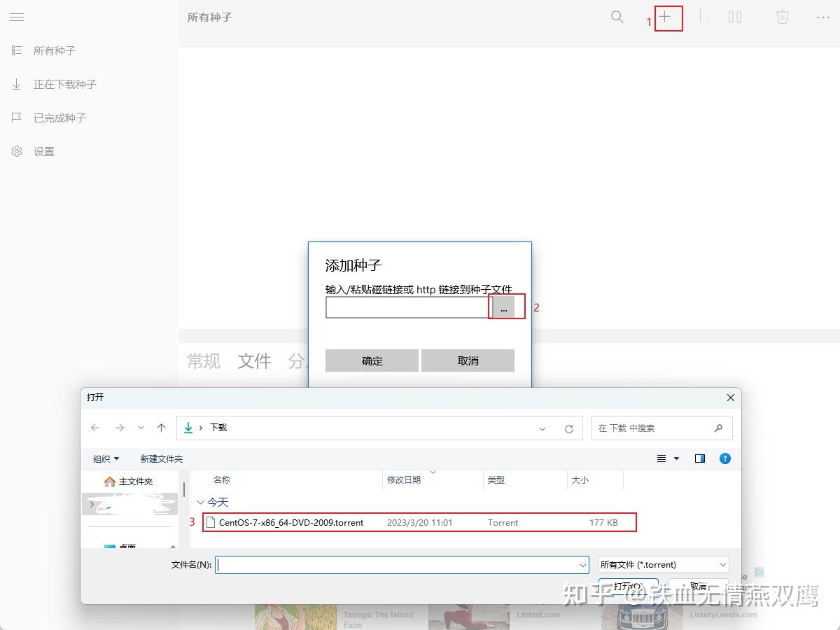Open the ellipsis more options icon
Screen dimensions: 840x630
pos(824,17)
